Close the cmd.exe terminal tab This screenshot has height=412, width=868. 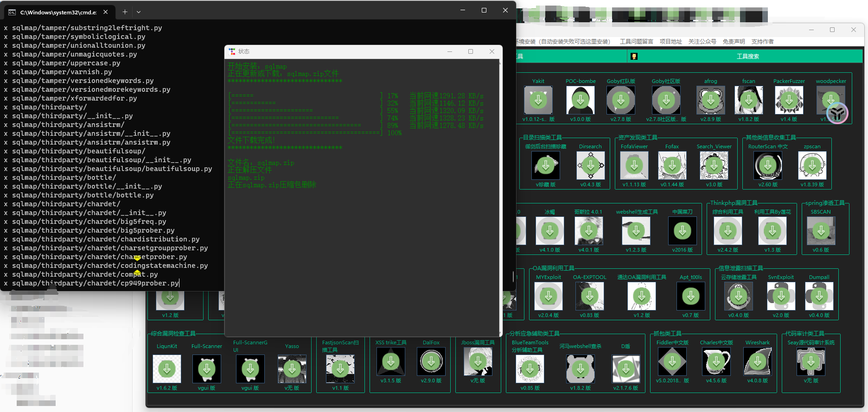(106, 12)
